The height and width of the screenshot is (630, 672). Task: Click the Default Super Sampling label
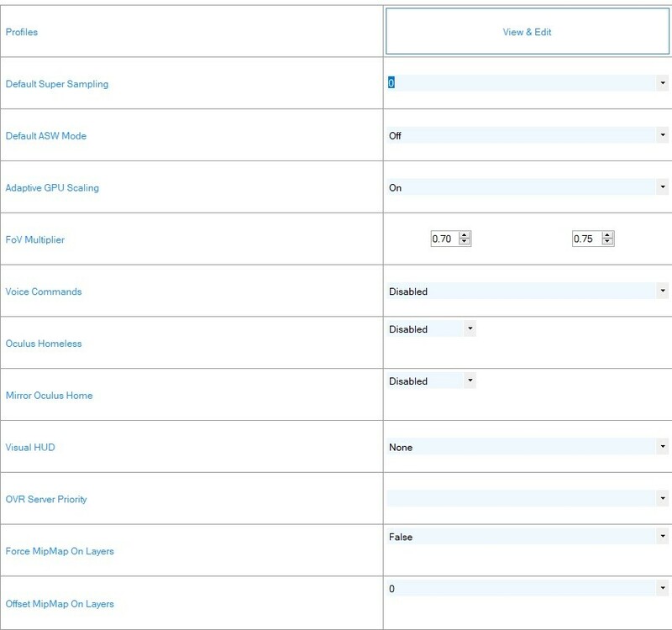pyautogui.click(x=57, y=84)
